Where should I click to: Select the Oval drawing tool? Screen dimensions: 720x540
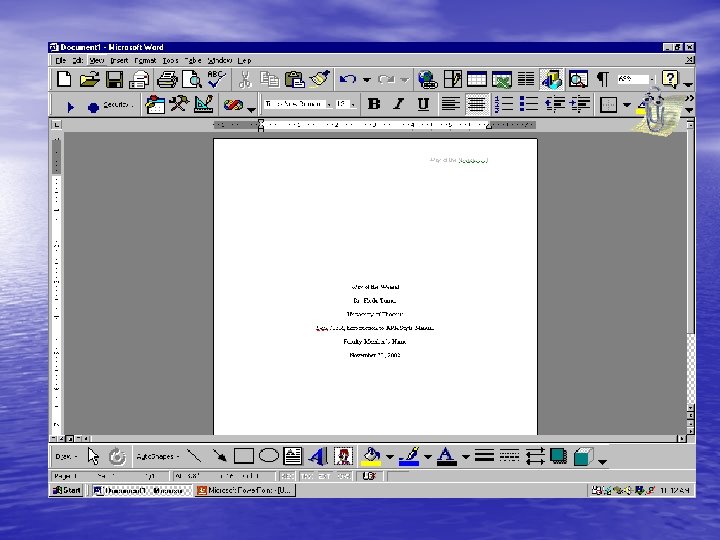pyautogui.click(x=269, y=456)
